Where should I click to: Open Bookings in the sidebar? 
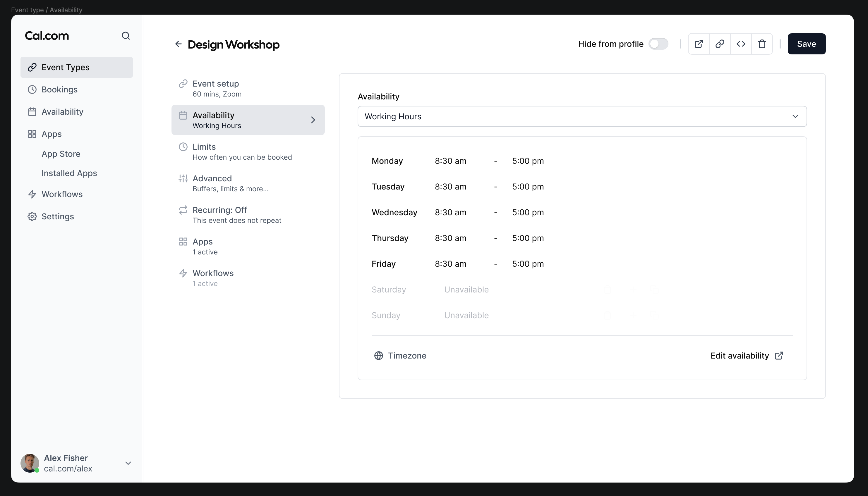[59, 89]
